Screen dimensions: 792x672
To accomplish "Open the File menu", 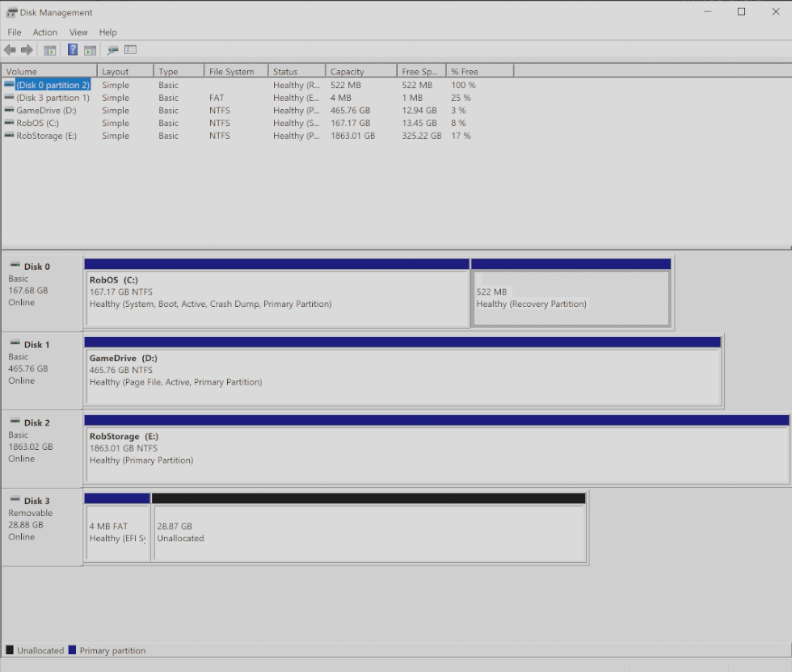I will (15, 32).
